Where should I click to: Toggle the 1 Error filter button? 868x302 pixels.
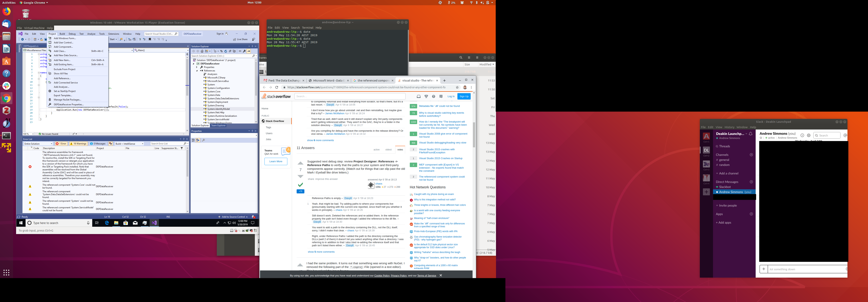[61, 144]
